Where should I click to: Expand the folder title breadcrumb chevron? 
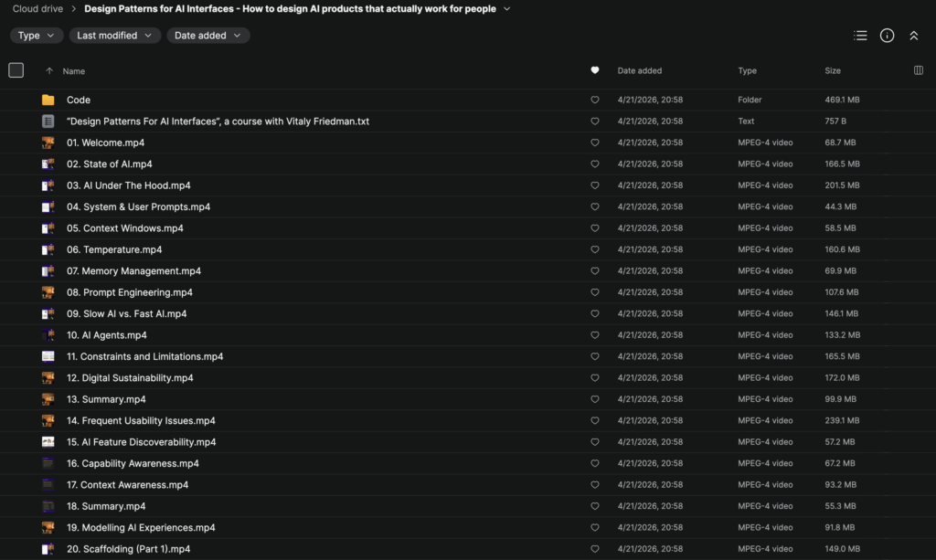[507, 9]
